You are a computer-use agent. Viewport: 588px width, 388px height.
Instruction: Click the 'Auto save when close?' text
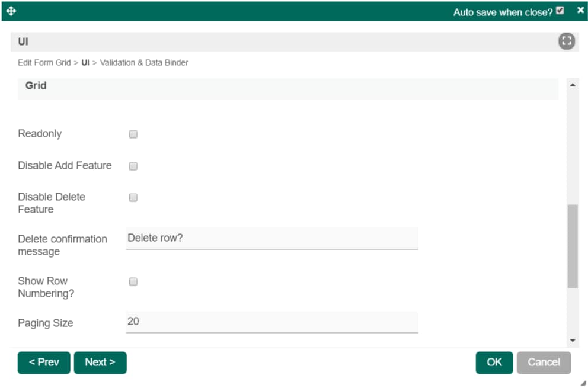[503, 12]
